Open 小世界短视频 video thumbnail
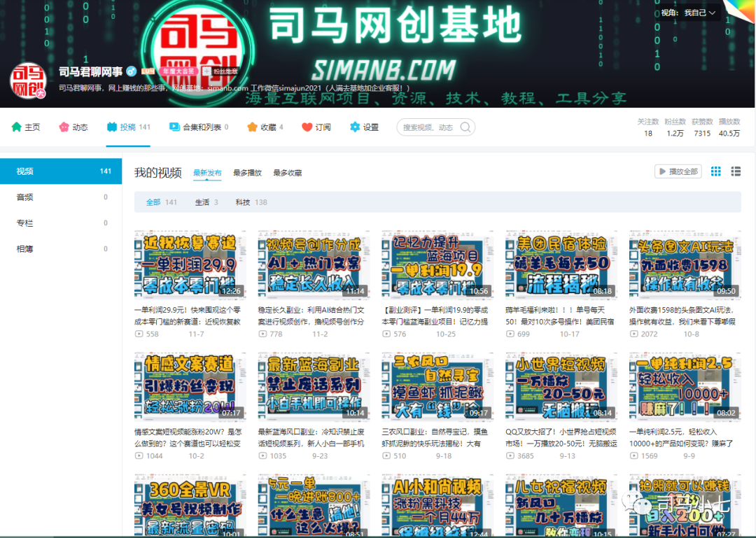756x538 pixels. pos(561,387)
